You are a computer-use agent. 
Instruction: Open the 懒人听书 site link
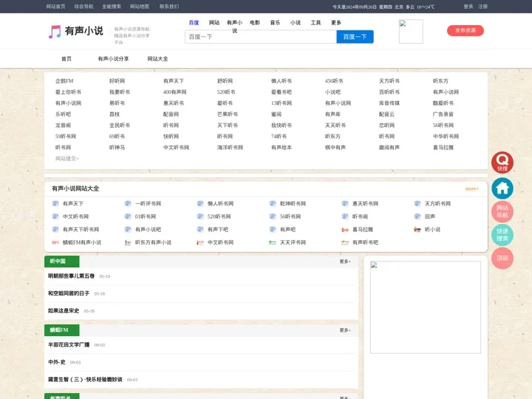tap(282, 81)
